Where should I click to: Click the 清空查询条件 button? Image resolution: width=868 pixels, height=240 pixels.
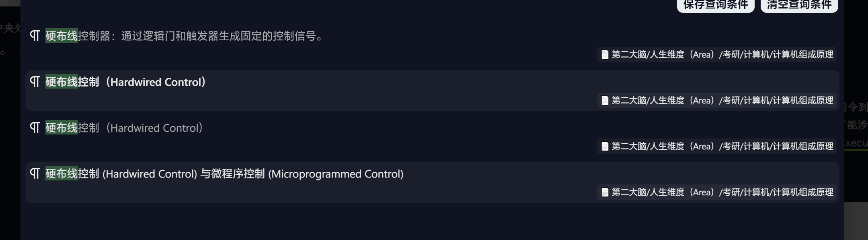click(799, 5)
